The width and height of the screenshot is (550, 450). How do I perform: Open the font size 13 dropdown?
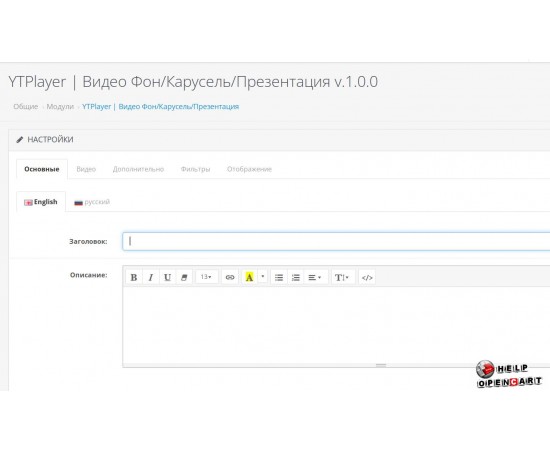point(207,277)
